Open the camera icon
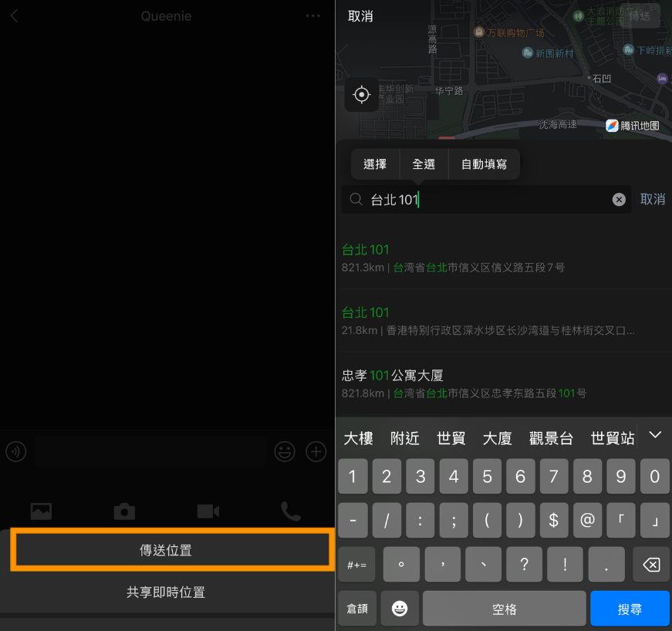Image resolution: width=672 pixels, height=631 pixels. tap(124, 511)
